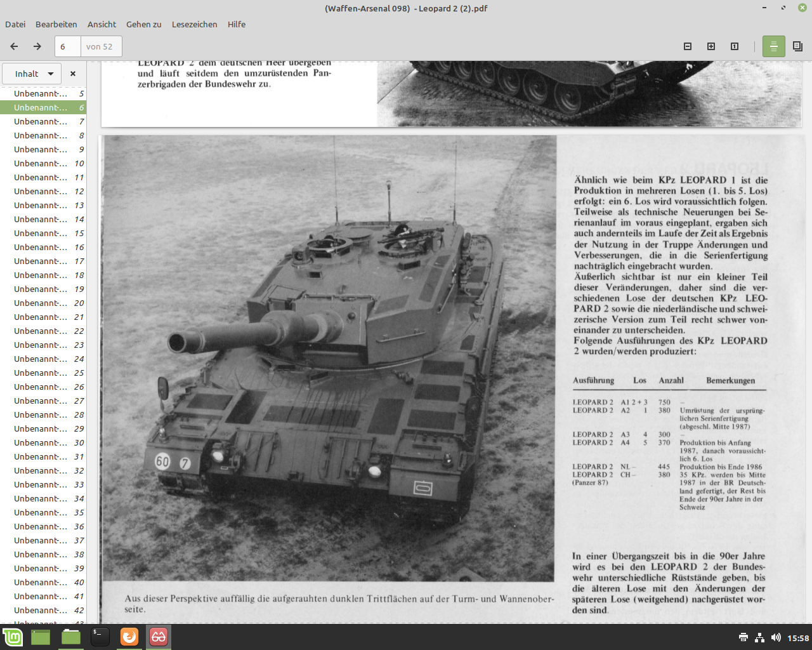This screenshot has height=650, width=812.
Task: Click the Ausführung table header
Action: point(593,380)
